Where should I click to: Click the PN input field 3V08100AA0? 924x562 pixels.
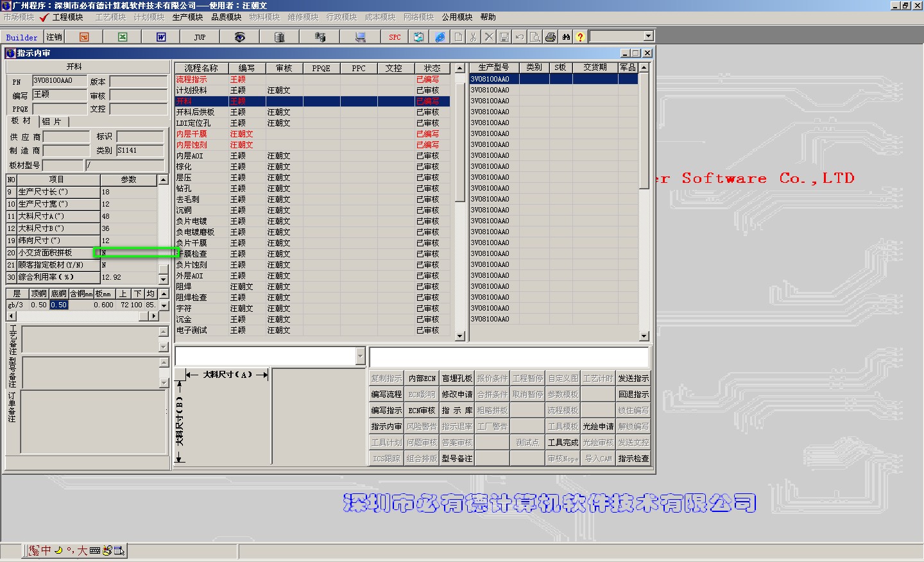click(x=60, y=81)
